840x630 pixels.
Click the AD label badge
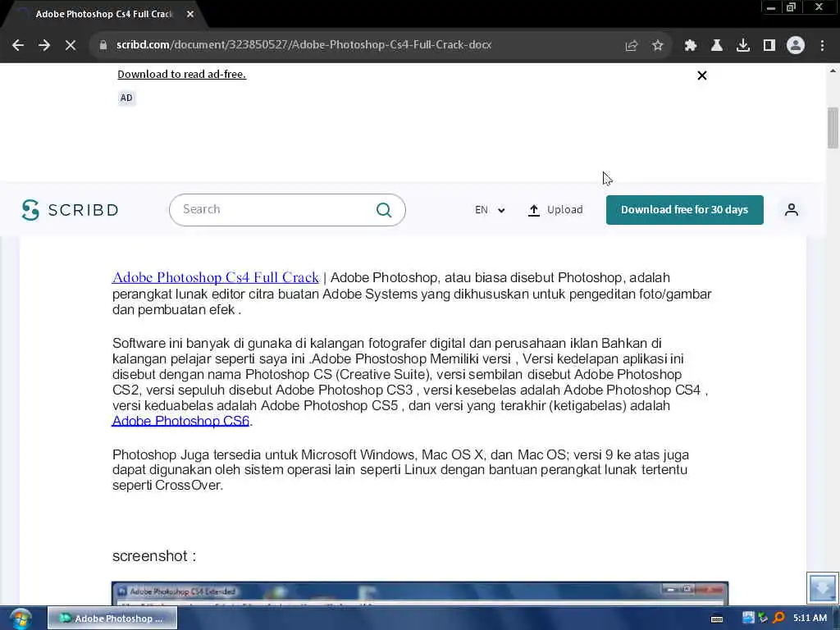[126, 98]
